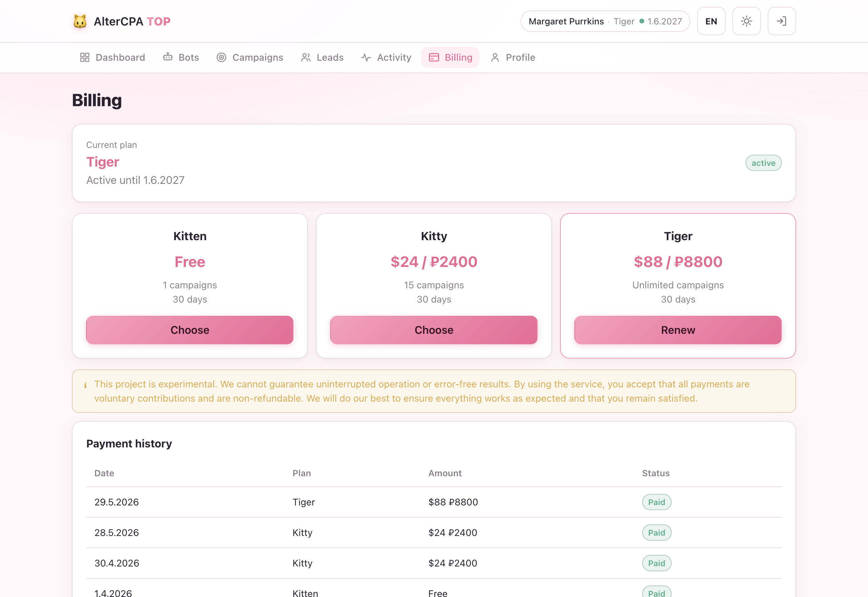Click the Status column header

point(656,473)
